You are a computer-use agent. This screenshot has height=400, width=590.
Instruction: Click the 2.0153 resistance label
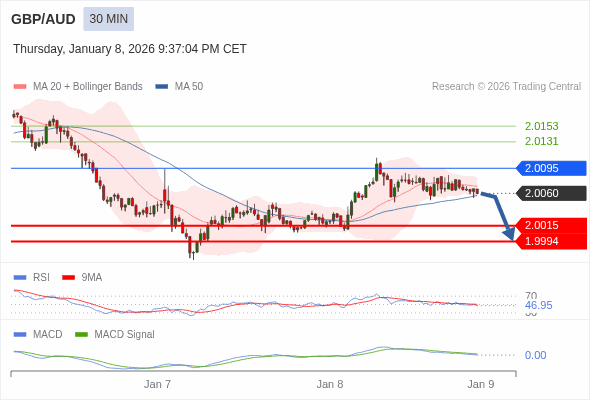tap(541, 126)
